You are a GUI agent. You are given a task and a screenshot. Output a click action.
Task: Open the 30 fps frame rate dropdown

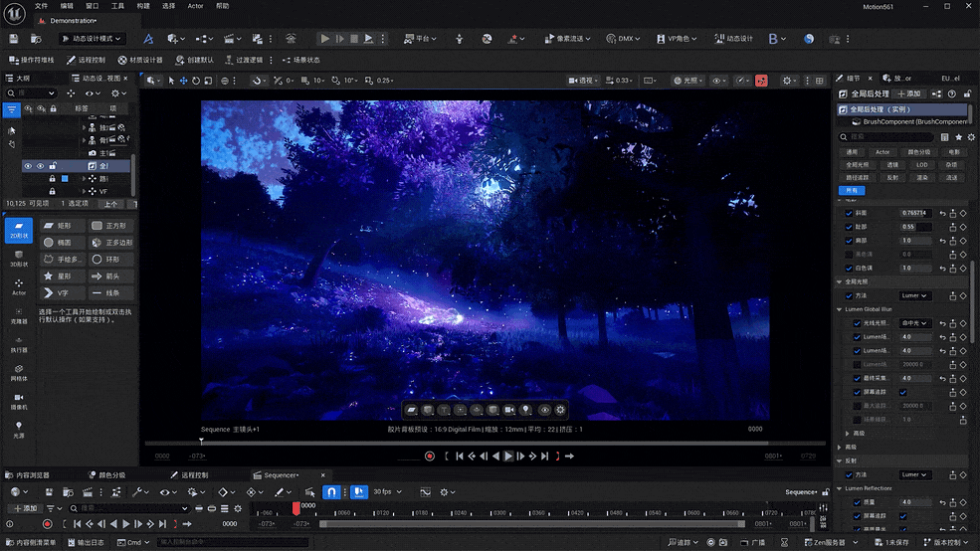(387, 492)
